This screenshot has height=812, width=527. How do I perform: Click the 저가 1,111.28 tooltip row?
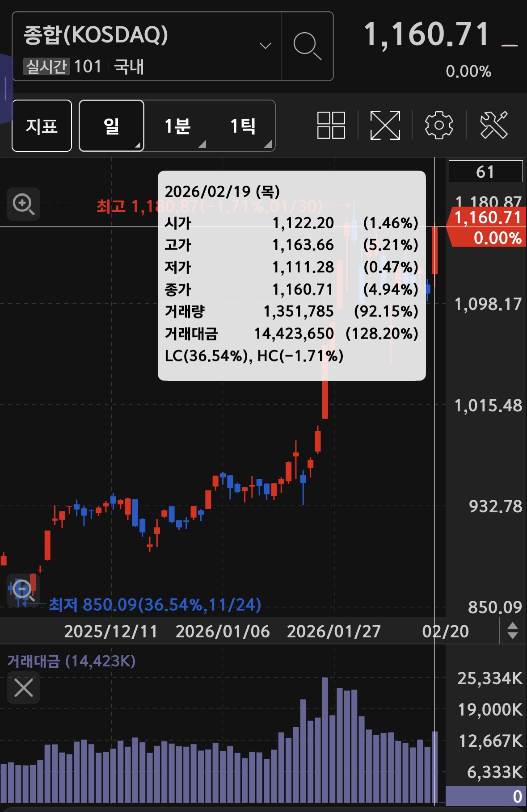click(291, 267)
